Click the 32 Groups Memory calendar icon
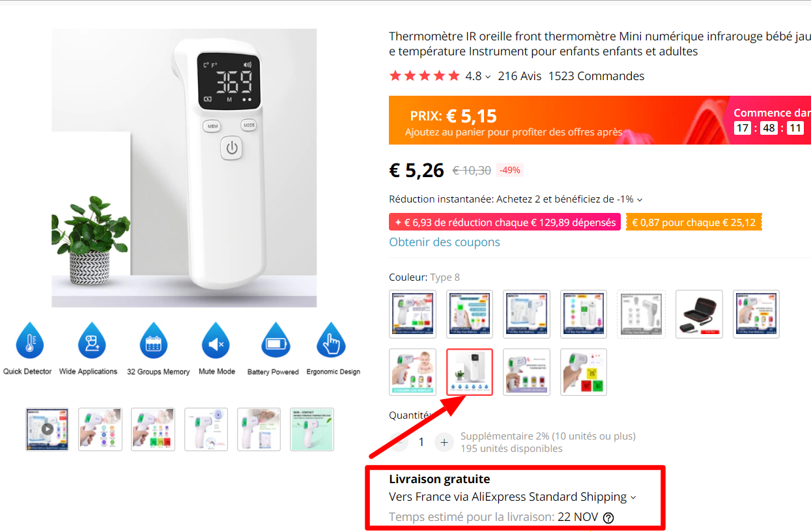The width and height of the screenshot is (811, 532). [x=154, y=341]
